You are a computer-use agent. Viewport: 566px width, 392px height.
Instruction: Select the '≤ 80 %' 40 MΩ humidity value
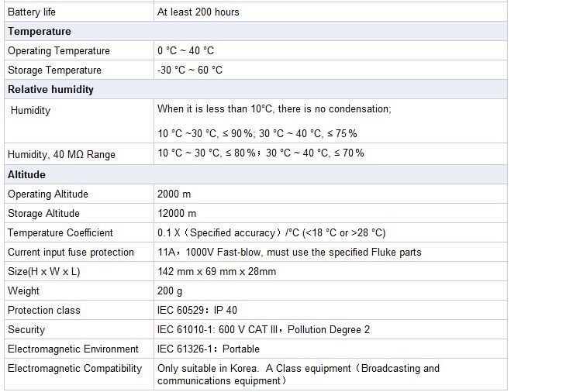240,153
